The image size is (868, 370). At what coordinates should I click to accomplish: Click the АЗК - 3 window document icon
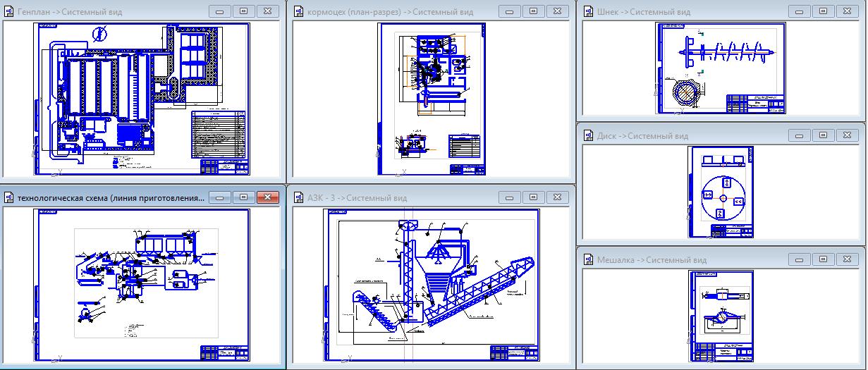(298, 198)
